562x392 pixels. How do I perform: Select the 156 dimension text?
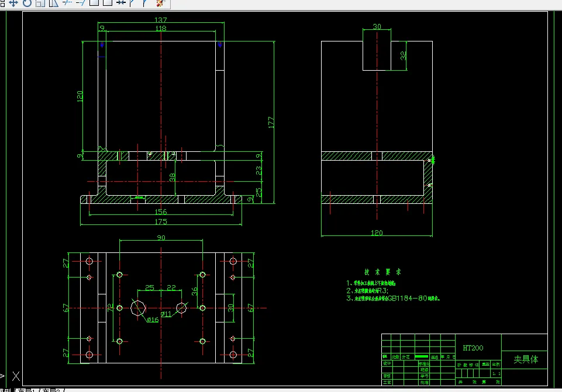[x=161, y=211]
